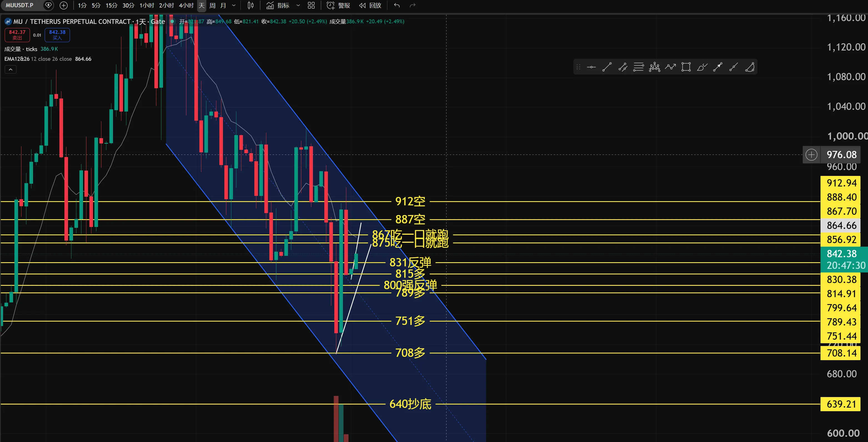868x442 pixels.
Task: Click the circled plus add-symbol icon
Action: 63,5
